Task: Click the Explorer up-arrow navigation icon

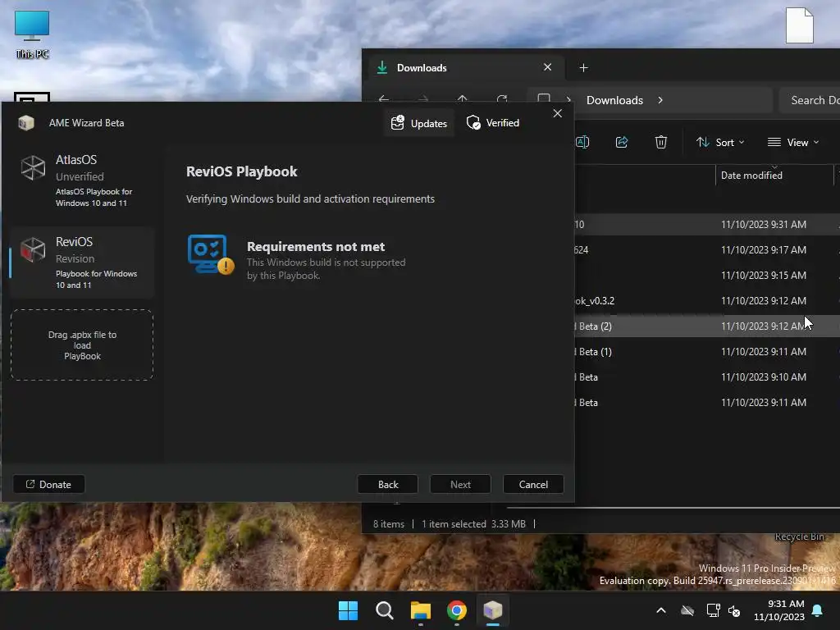Action: 463,98
